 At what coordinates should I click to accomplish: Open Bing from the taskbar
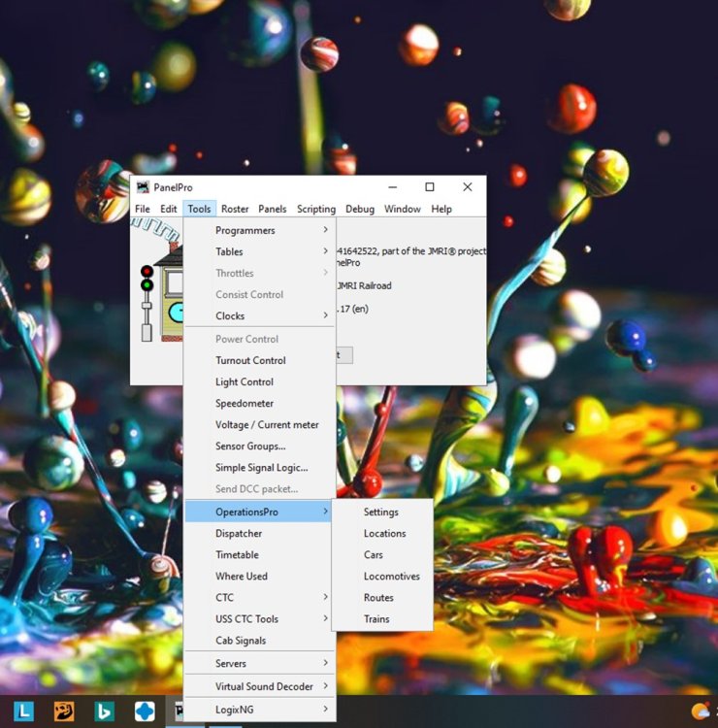point(104,711)
